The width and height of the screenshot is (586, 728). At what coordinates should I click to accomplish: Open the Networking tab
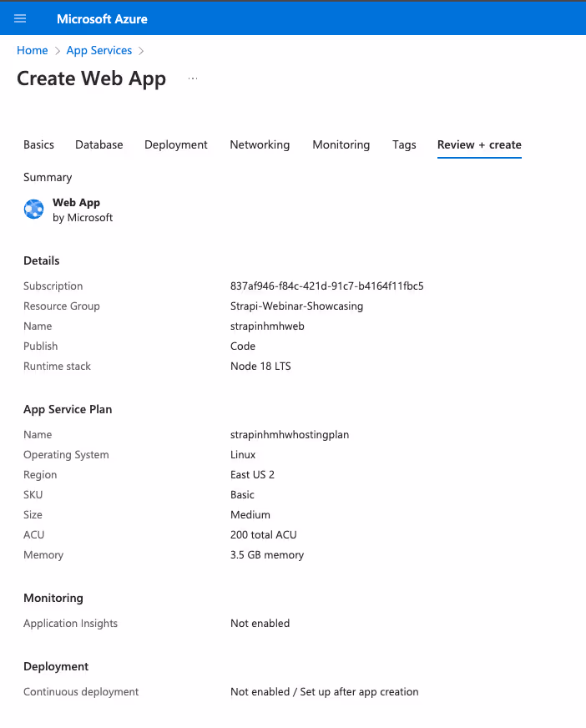pos(260,145)
